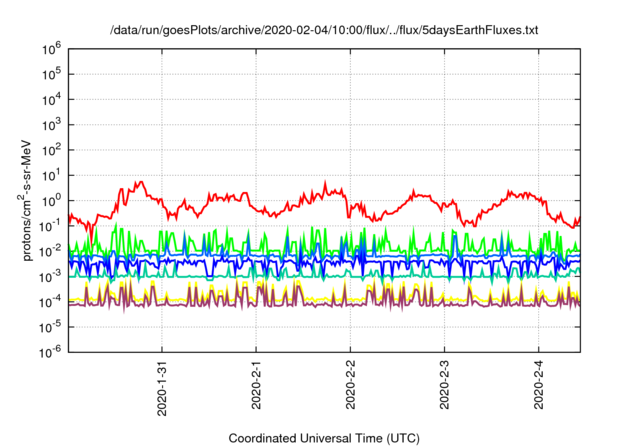The width and height of the screenshot is (640, 448).
Task: Click the 10^1 y-axis tick label
Action: (x=51, y=175)
